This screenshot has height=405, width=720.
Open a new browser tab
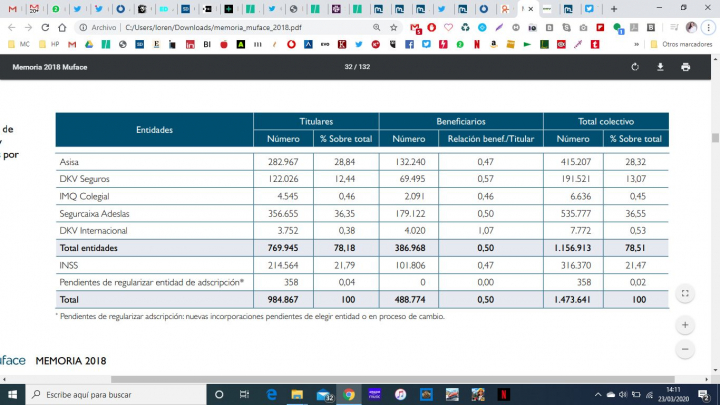[614, 9]
